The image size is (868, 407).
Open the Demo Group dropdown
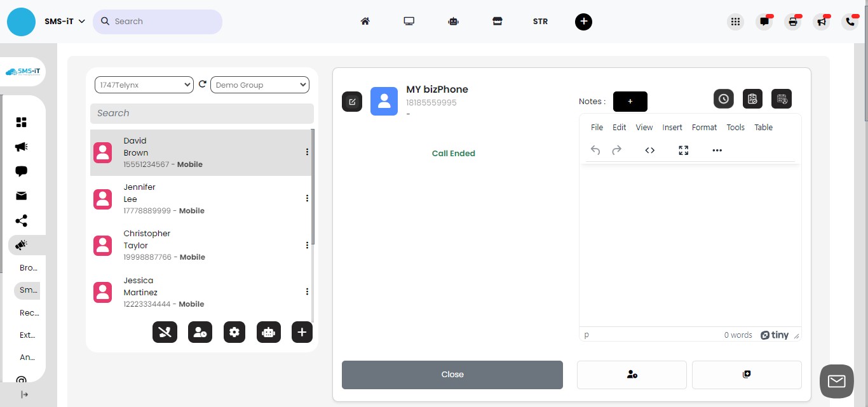[x=259, y=84]
